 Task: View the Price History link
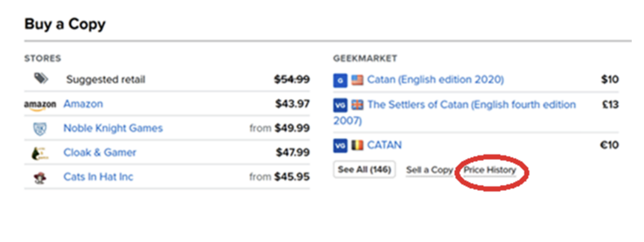[490, 170]
